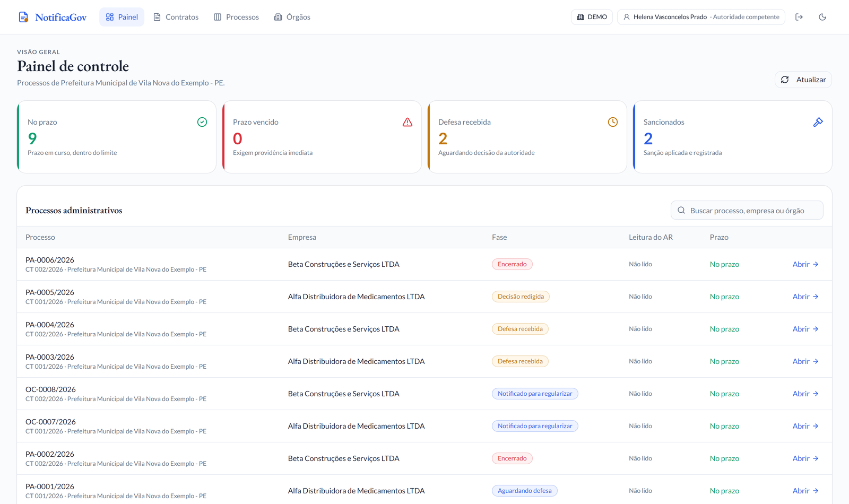Image resolution: width=849 pixels, height=504 pixels.
Task: Click Notificado para regularizar badge for OC-0008/2026
Action: [x=535, y=394]
